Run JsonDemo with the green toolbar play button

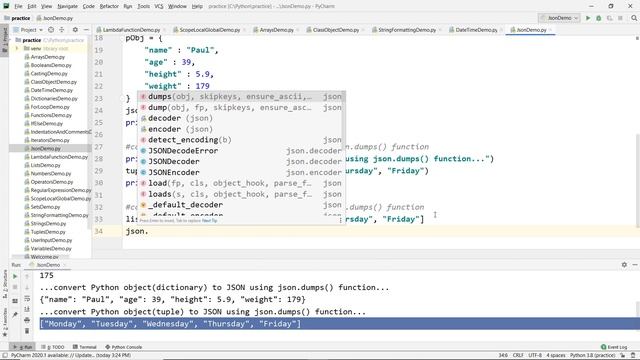tap(588, 18)
